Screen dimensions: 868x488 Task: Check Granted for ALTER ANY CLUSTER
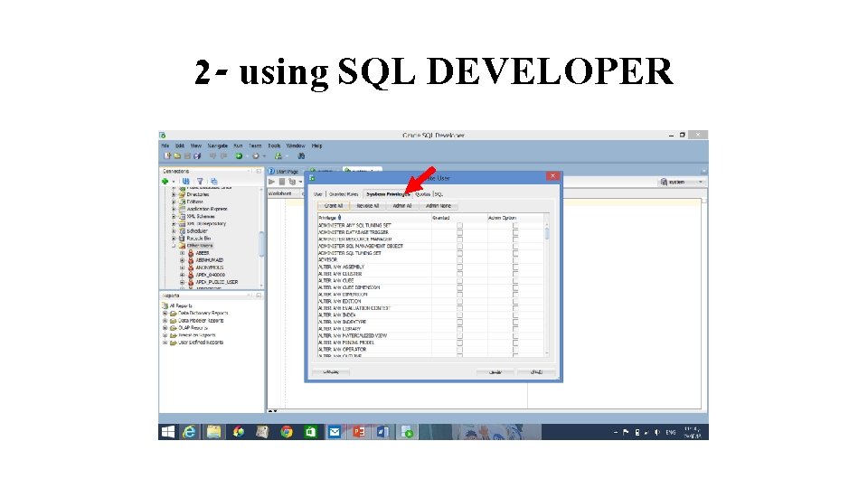click(459, 273)
